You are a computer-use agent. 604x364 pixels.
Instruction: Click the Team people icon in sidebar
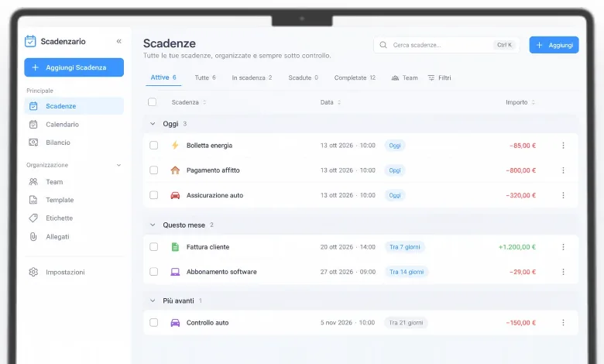coord(33,182)
